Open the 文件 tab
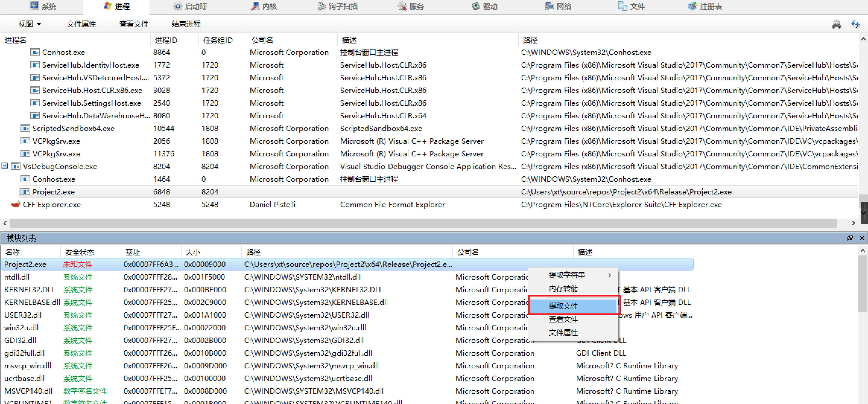The image size is (868, 404). tap(631, 6)
